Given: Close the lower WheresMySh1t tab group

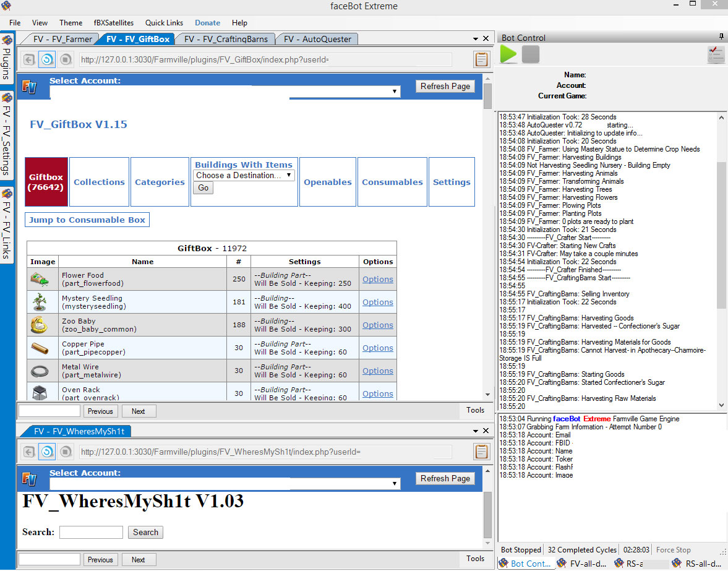Looking at the screenshot, I should click(486, 431).
